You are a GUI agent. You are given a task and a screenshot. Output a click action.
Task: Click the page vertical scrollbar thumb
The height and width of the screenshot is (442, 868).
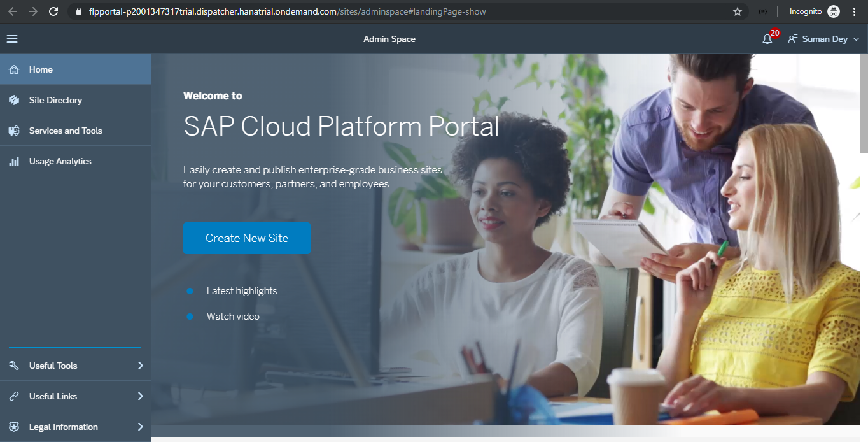point(864,103)
